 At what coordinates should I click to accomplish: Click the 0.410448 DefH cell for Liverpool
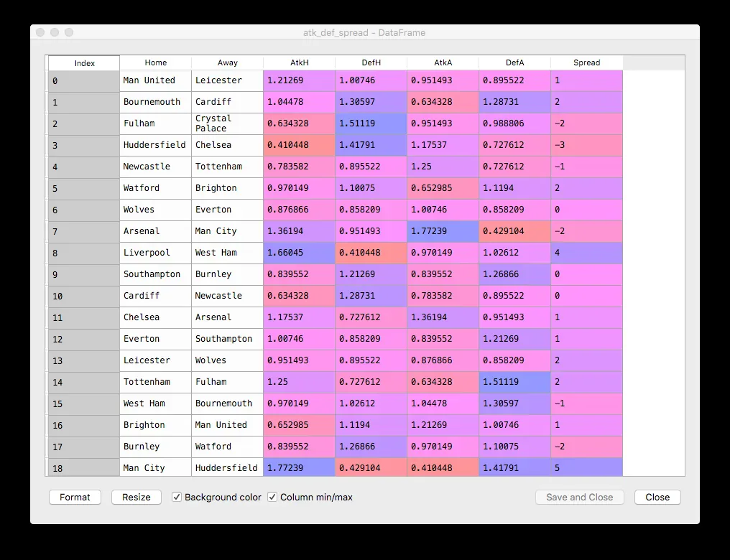click(371, 253)
